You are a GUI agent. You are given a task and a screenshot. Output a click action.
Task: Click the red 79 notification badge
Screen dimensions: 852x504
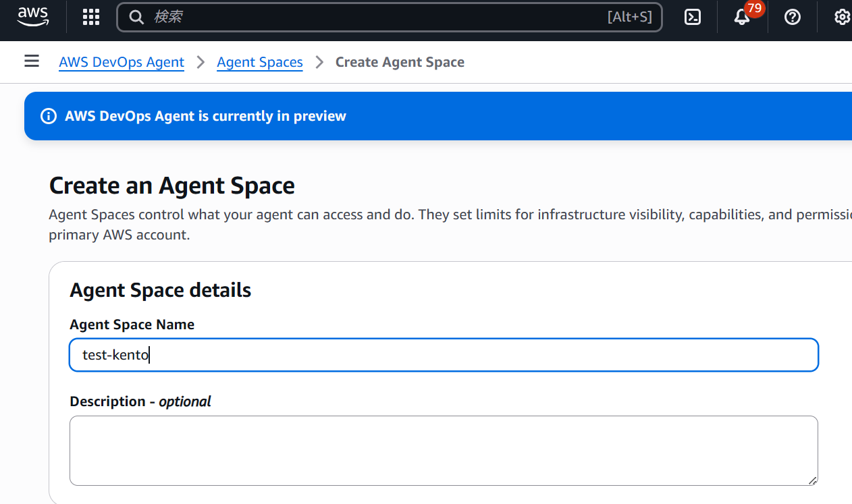(x=755, y=9)
